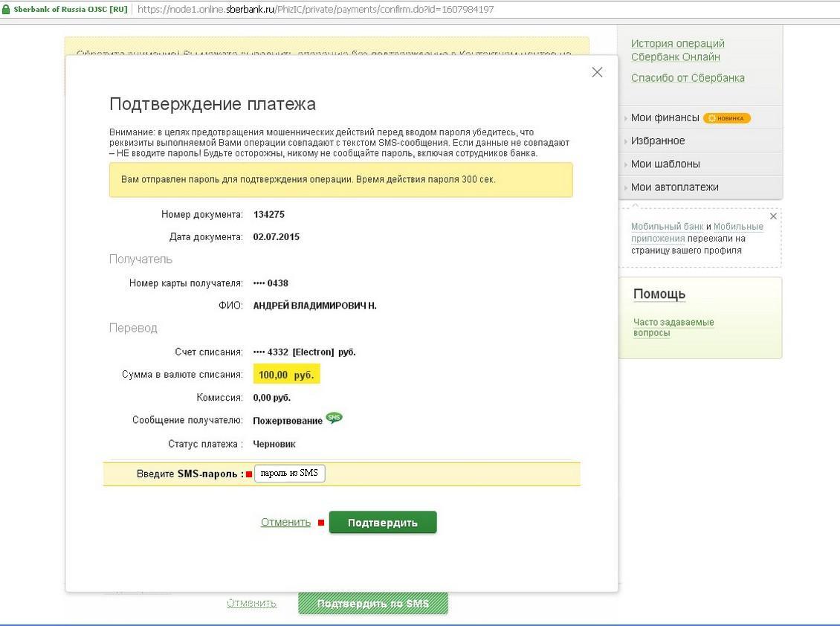Click the document number 134275
The height and width of the screenshot is (626, 840).
click(269, 214)
